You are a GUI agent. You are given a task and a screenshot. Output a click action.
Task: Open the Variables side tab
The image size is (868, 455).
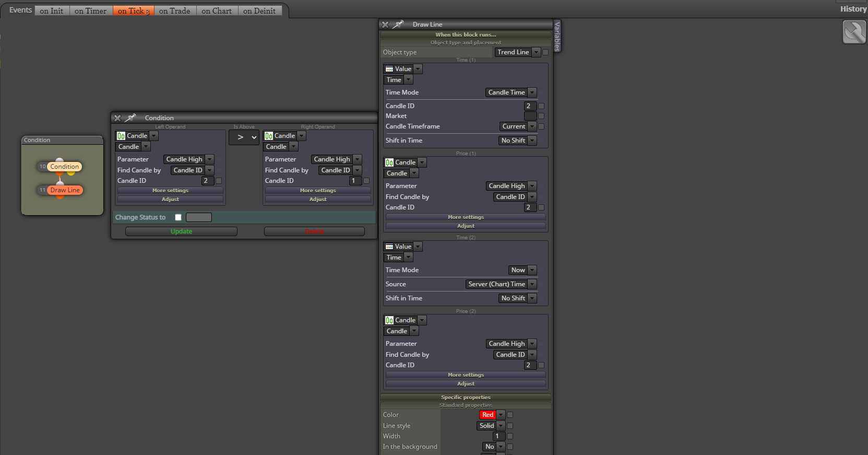[557, 36]
